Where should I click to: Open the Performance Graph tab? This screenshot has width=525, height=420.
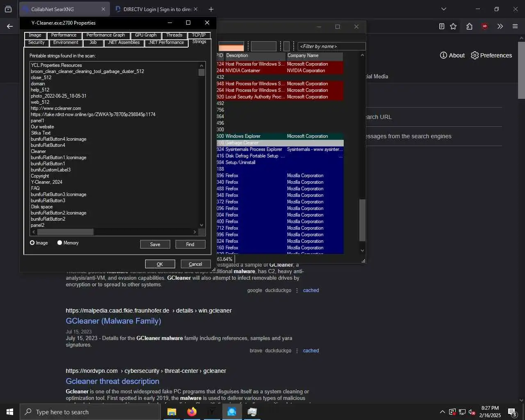click(x=106, y=35)
